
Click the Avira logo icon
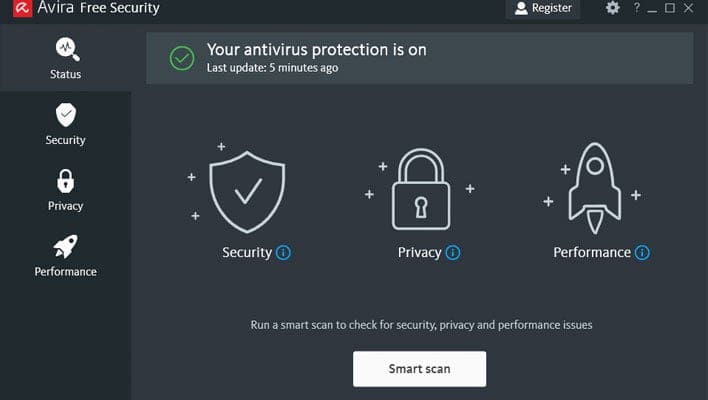pyautogui.click(x=13, y=9)
